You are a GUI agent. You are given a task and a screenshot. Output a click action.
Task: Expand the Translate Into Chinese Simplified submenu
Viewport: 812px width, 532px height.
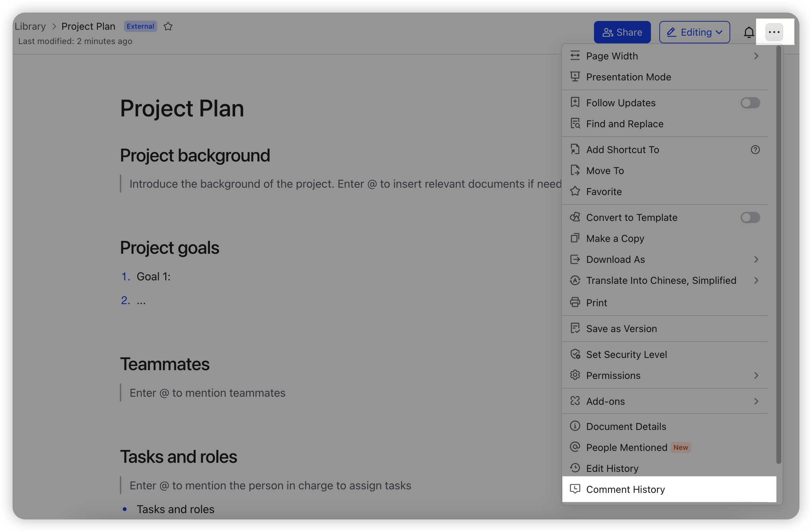[x=756, y=280]
